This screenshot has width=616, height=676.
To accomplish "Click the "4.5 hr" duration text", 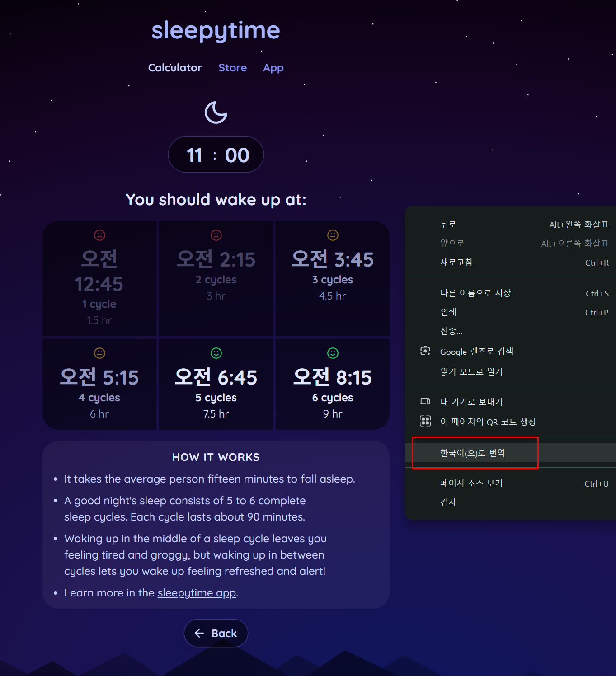I will pos(333,296).
